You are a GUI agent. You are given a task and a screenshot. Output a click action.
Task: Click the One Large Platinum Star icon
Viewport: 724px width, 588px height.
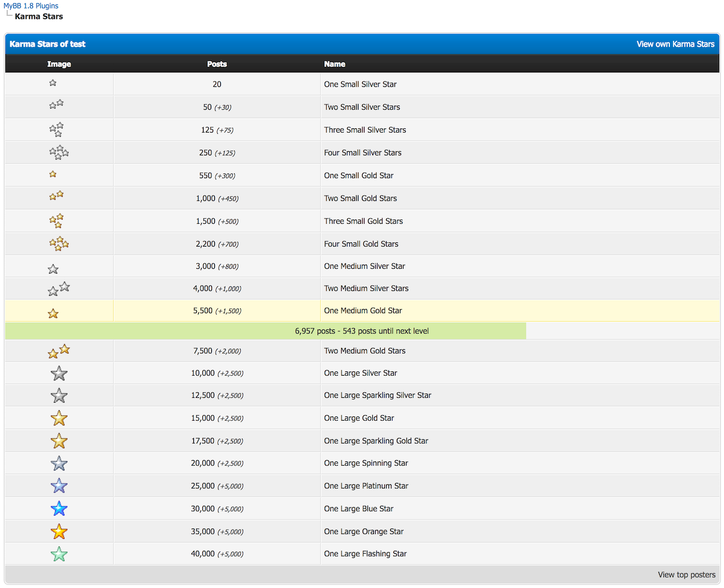[x=59, y=486]
